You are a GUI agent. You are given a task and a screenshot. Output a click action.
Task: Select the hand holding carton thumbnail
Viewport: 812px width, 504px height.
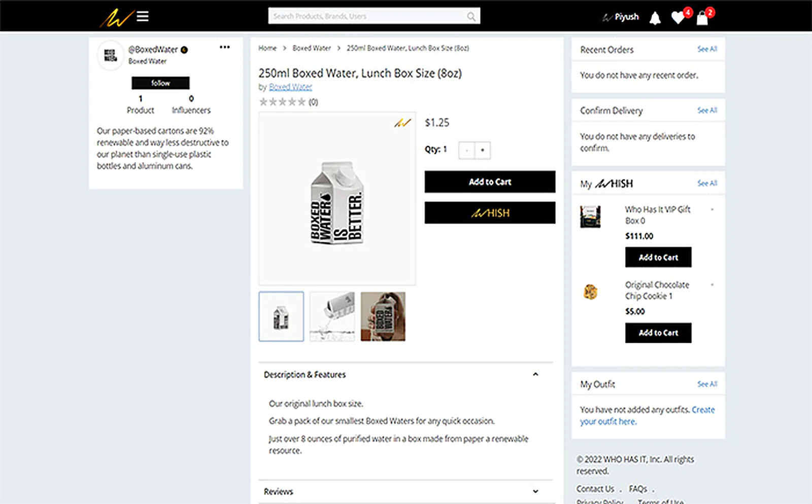[x=383, y=316]
